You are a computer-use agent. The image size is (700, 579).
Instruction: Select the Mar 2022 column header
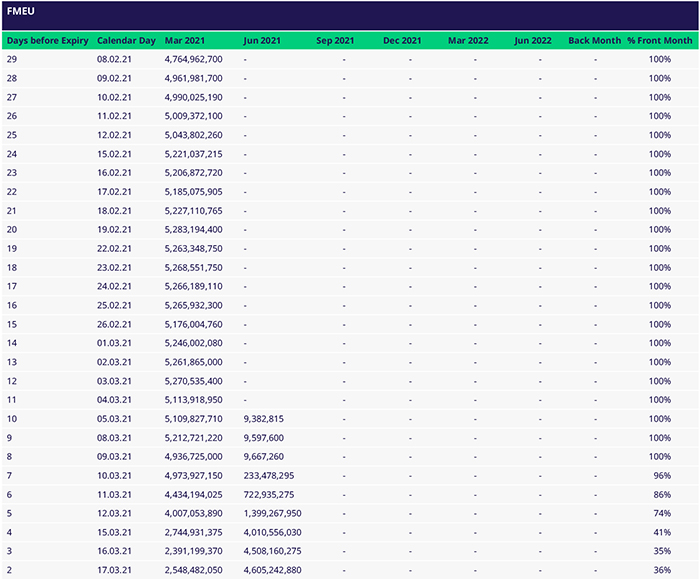point(468,41)
